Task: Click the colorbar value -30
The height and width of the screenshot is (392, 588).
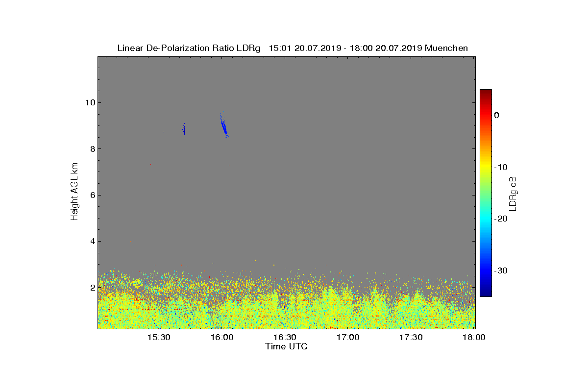Action: [500, 271]
